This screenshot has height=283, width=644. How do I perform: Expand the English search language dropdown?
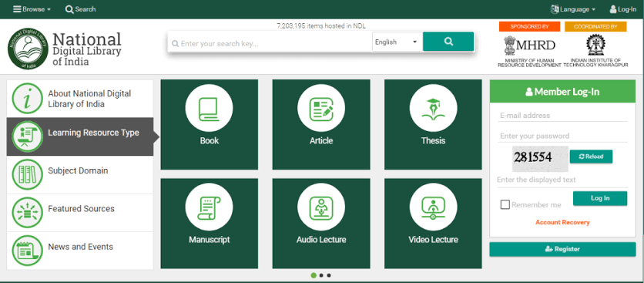click(397, 42)
